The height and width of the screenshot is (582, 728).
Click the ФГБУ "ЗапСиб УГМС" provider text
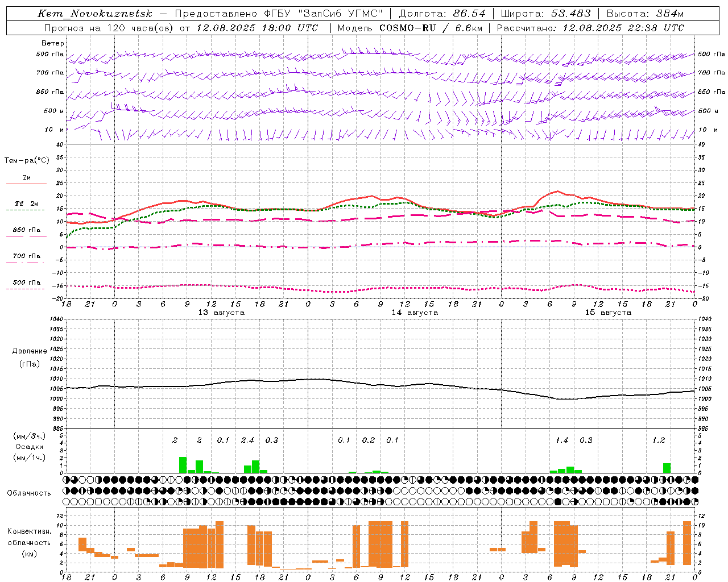click(x=323, y=14)
